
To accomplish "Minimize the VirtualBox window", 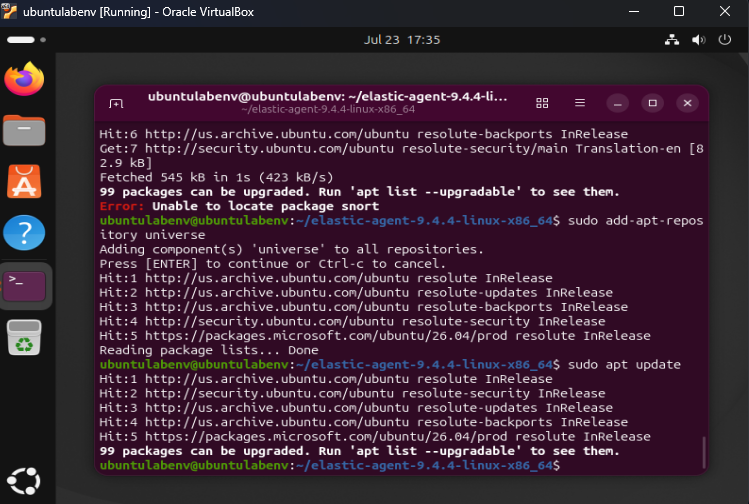I will tap(634, 11).
